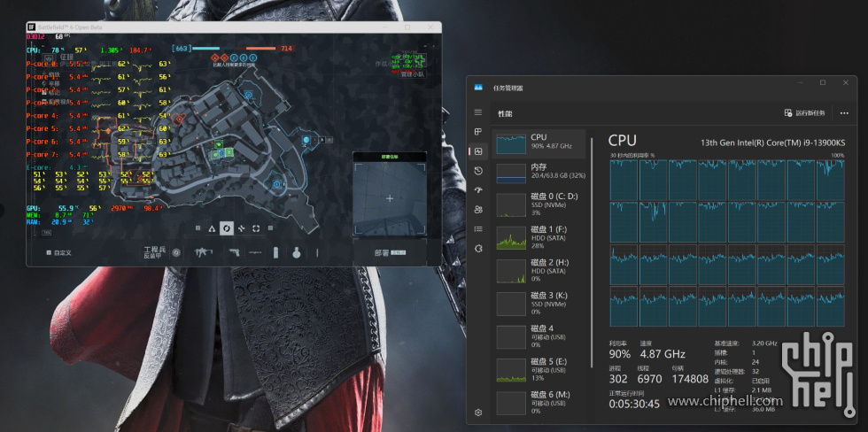Click the 174808 handles count
Screen dimensions: 868x432
click(x=690, y=379)
